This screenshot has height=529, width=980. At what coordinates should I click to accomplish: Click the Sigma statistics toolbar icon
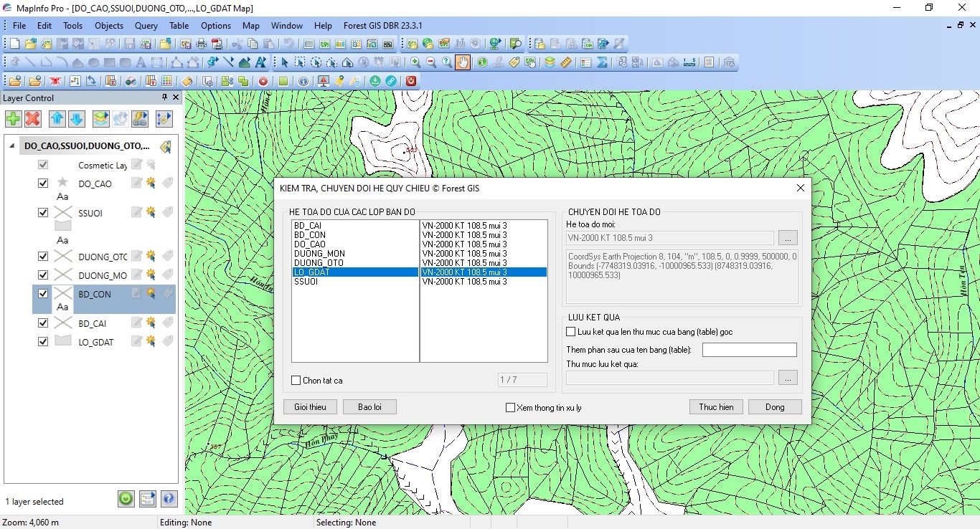point(602,62)
